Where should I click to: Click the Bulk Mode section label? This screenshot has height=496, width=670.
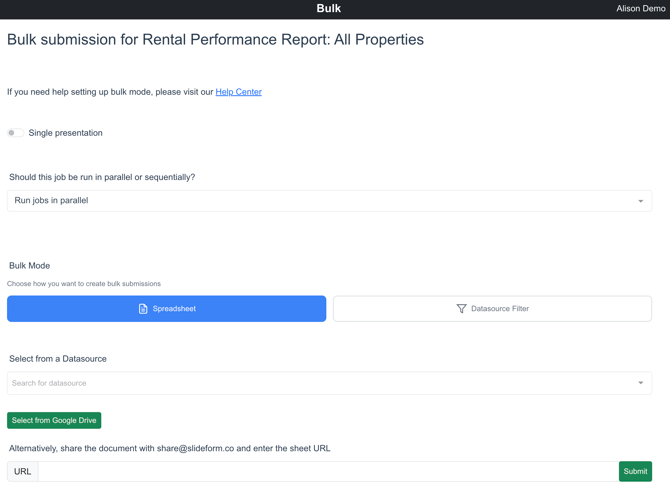coord(29,266)
